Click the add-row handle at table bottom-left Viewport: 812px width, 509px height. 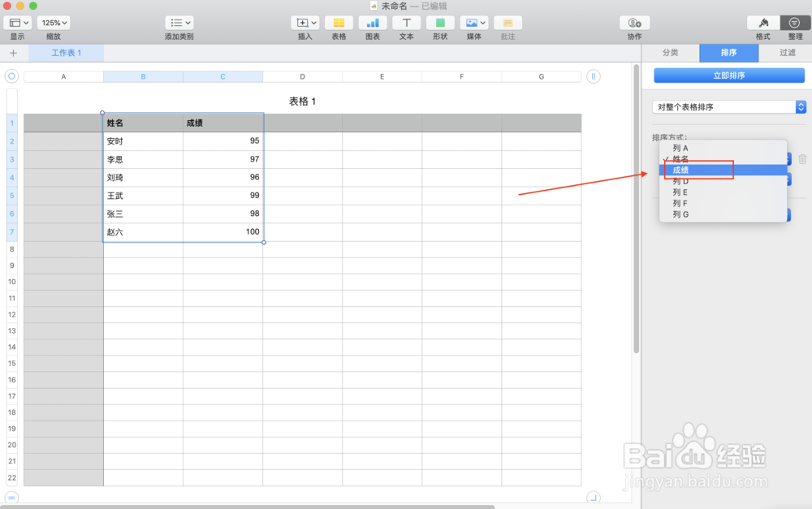tap(11, 498)
